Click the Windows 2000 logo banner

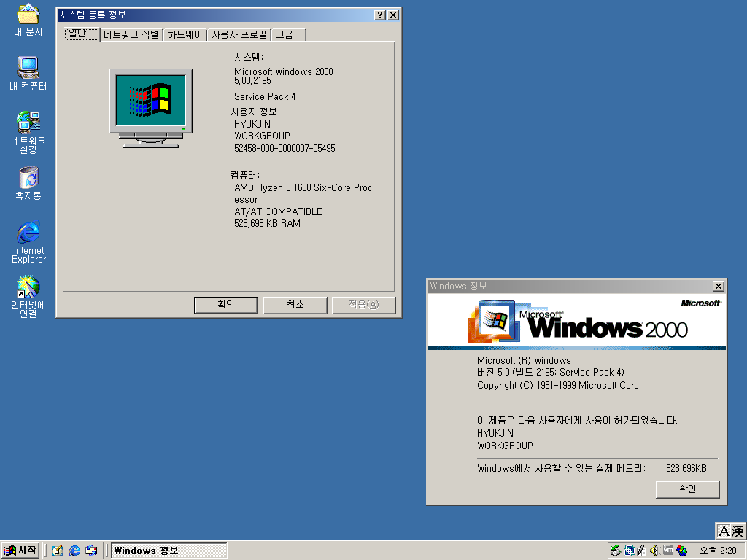[577, 322]
